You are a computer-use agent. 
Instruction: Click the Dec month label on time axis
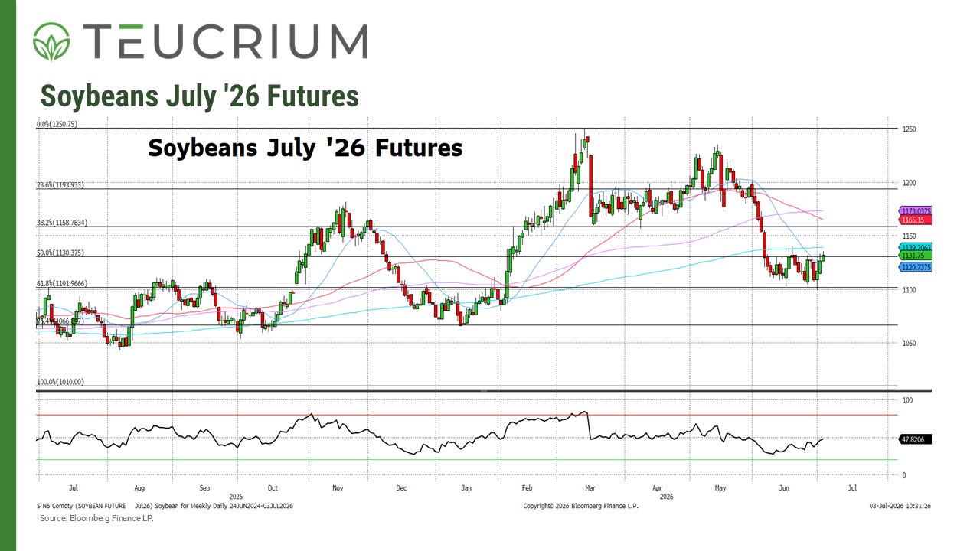[x=401, y=487]
